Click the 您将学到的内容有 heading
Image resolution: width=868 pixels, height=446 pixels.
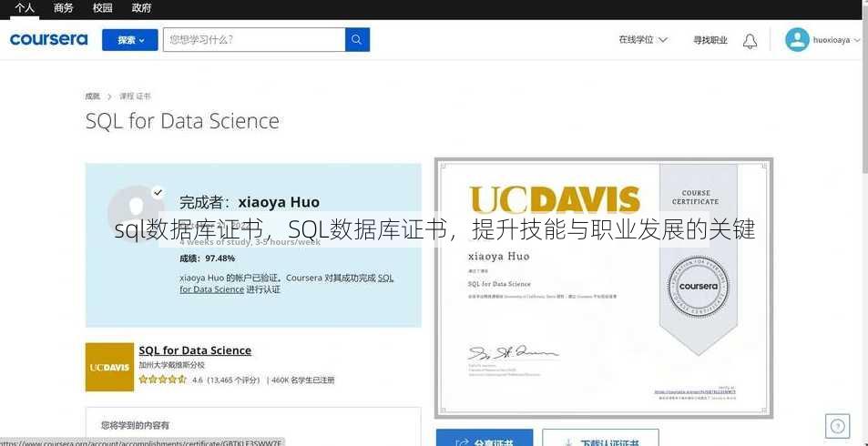tap(135, 426)
